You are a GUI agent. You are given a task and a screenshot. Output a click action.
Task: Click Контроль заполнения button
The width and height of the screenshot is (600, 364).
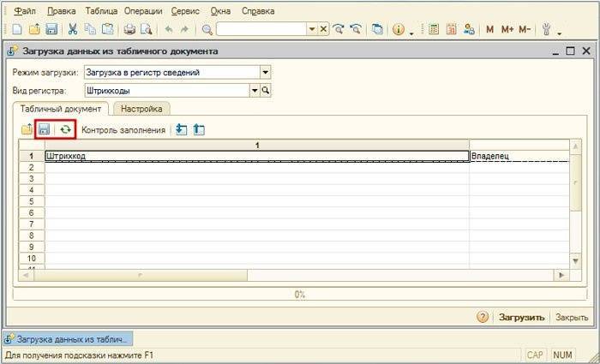pos(123,130)
